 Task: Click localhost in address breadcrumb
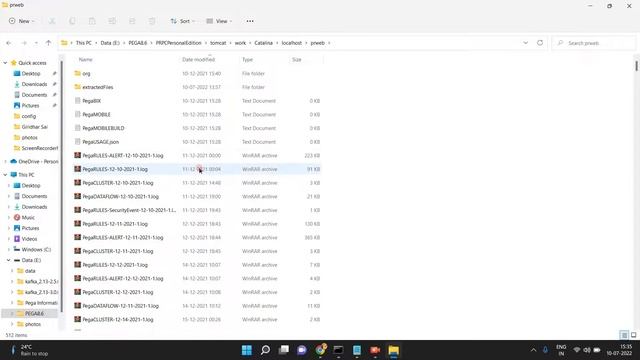[x=292, y=43]
